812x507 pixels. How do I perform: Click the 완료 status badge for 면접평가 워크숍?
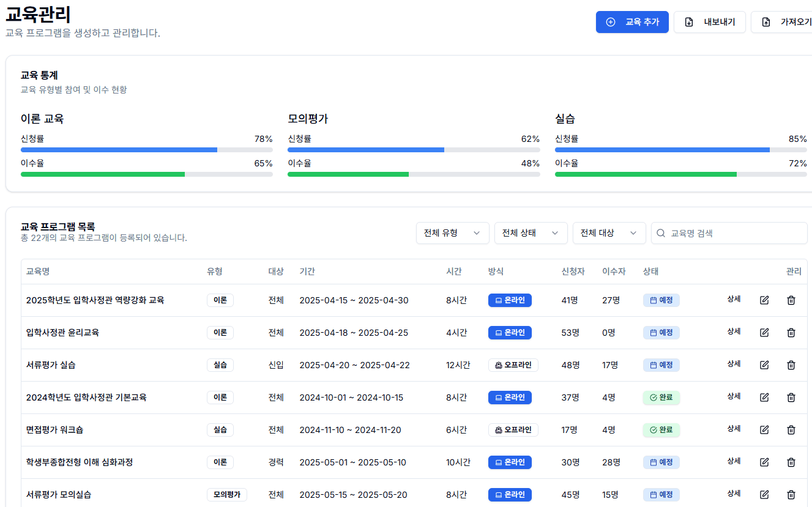pyautogui.click(x=661, y=430)
